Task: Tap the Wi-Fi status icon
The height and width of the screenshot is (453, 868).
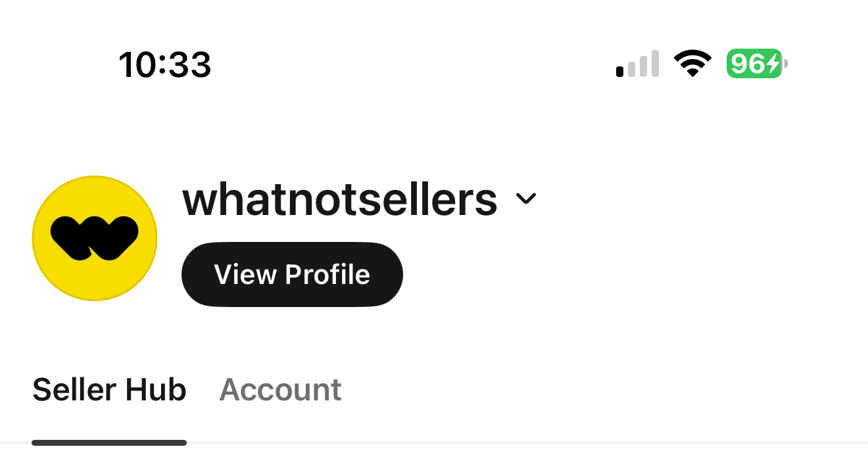Action: click(x=692, y=64)
